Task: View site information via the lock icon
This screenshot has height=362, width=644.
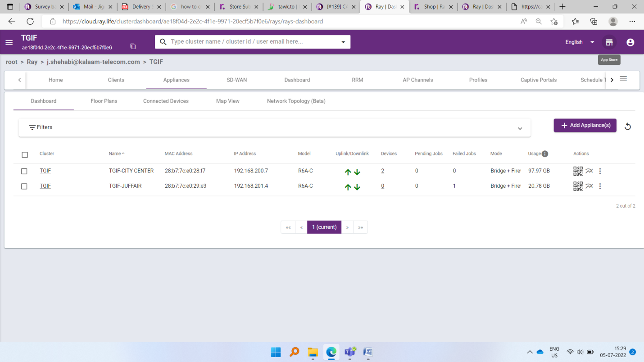Action: (53, 21)
